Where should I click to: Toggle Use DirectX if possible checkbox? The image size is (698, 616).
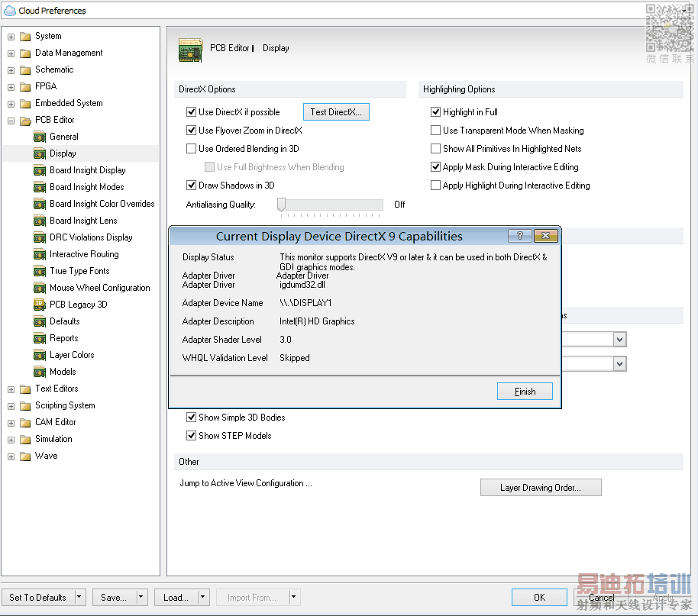tap(192, 111)
